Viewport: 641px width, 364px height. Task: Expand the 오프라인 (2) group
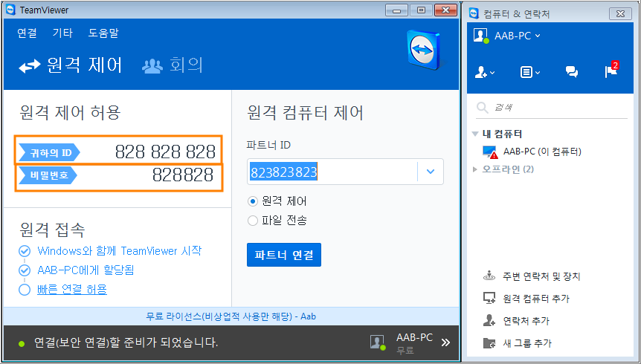[474, 169]
